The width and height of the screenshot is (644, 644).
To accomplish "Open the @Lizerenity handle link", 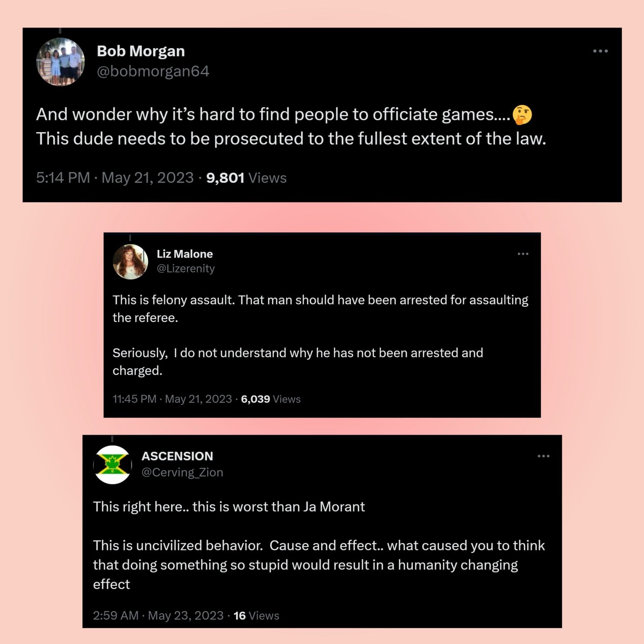I will pyautogui.click(x=186, y=268).
